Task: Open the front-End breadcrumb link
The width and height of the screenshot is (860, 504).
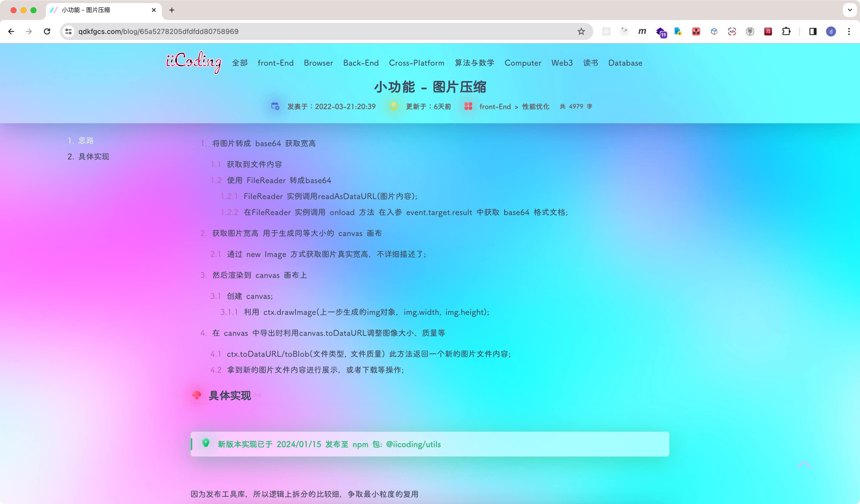Action: (495, 107)
